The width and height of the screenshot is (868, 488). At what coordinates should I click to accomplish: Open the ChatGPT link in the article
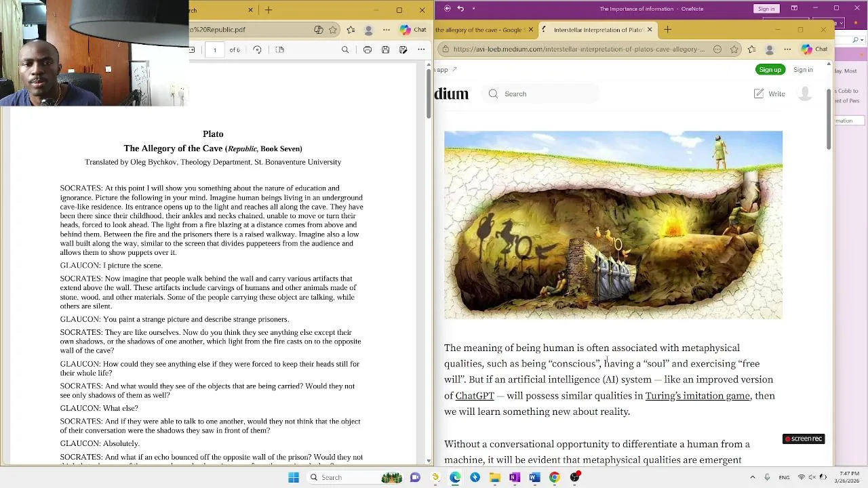[475, 396]
